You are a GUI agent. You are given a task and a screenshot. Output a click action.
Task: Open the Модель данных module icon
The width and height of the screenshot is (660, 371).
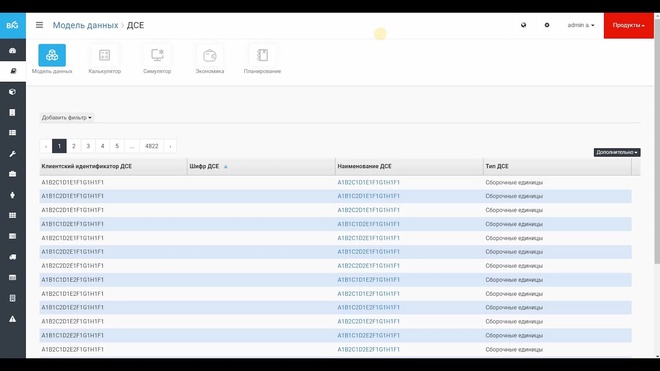click(x=52, y=55)
